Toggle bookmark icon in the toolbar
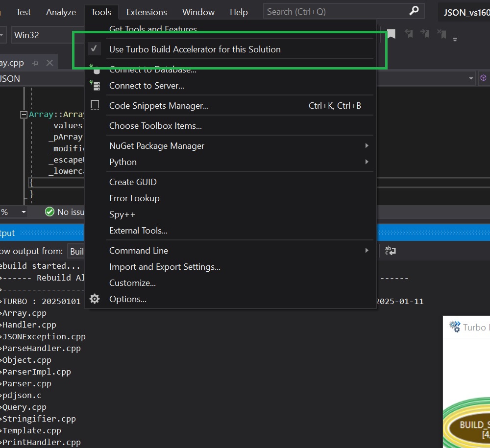Image resolution: width=490 pixels, height=448 pixels. click(391, 34)
